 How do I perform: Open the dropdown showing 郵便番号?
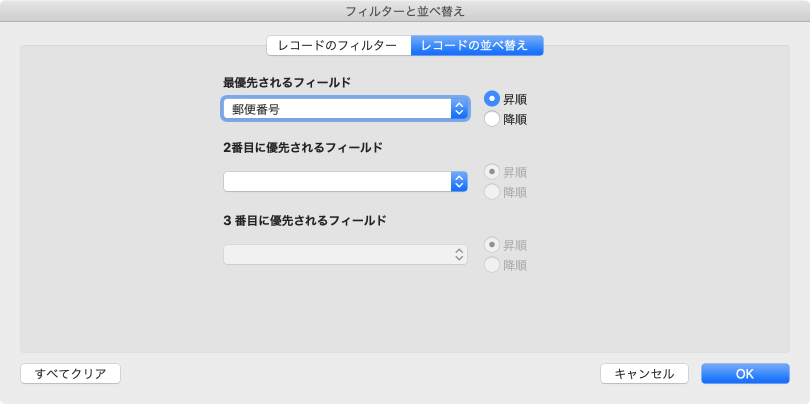336,109
